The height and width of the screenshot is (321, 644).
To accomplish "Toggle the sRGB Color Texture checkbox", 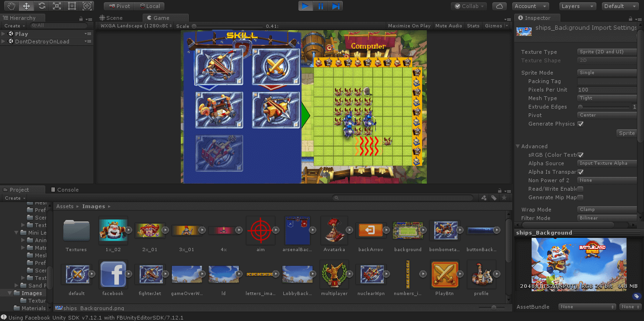I will point(581,155).
